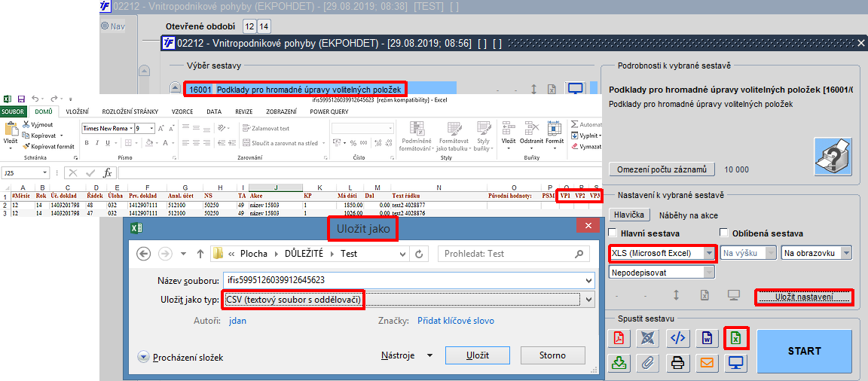Open Nástroje menu in save dialog
This screenshot has height=381, width=868.
407,355
